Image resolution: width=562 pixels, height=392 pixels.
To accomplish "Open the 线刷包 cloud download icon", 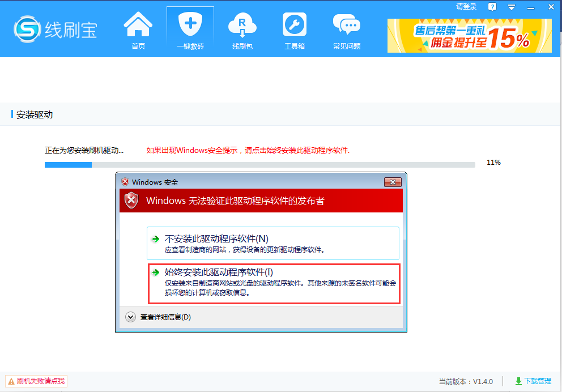I will [242, 31].
